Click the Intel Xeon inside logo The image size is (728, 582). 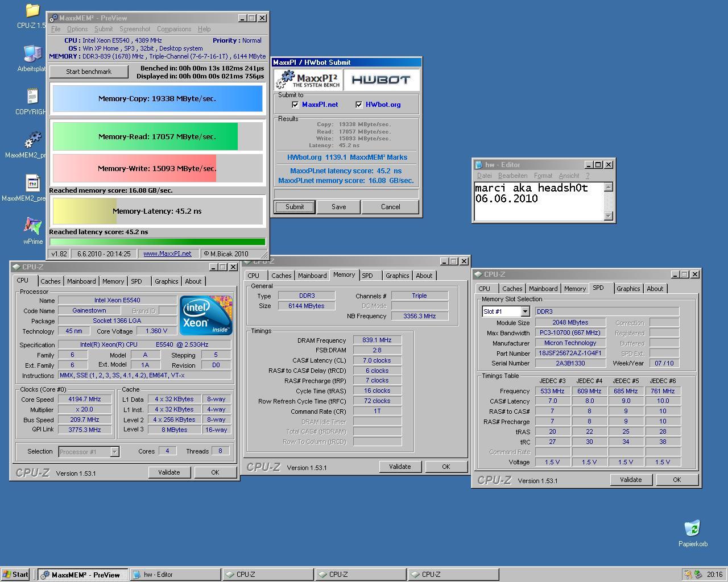click(x=206, y=315)
